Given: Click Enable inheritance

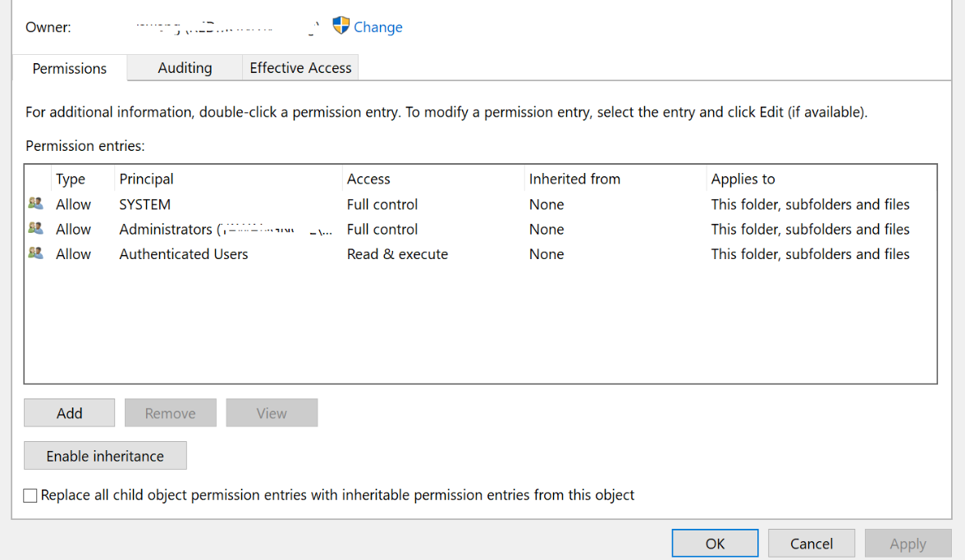Looking at the screenshot, I should [x=105, y=455].
